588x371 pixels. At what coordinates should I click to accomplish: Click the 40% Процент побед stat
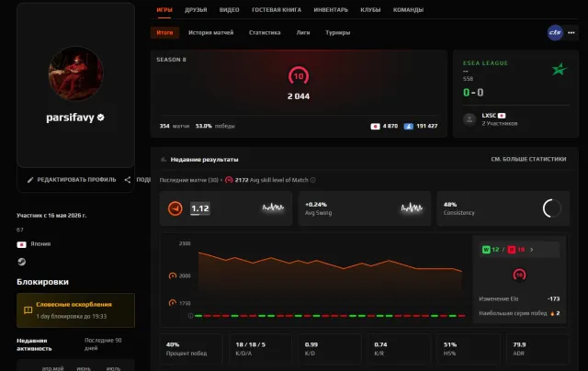coord(191,349)
